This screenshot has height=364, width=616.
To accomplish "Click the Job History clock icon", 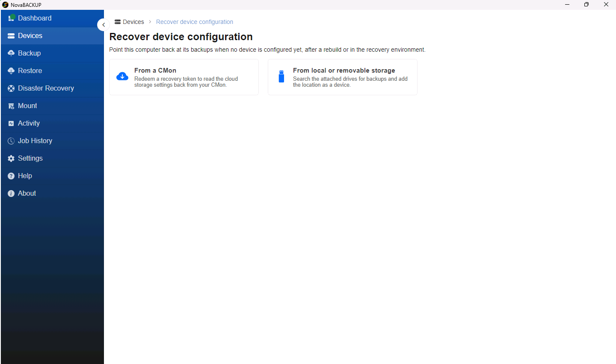I will 11,141.
